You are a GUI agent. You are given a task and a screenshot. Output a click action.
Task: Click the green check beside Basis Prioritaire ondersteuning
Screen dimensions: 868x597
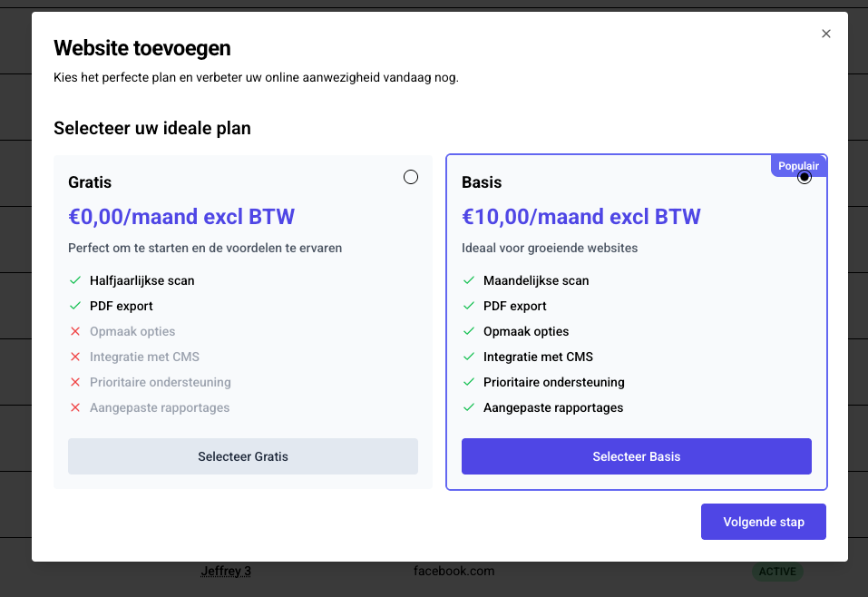[x=469, y=382]
